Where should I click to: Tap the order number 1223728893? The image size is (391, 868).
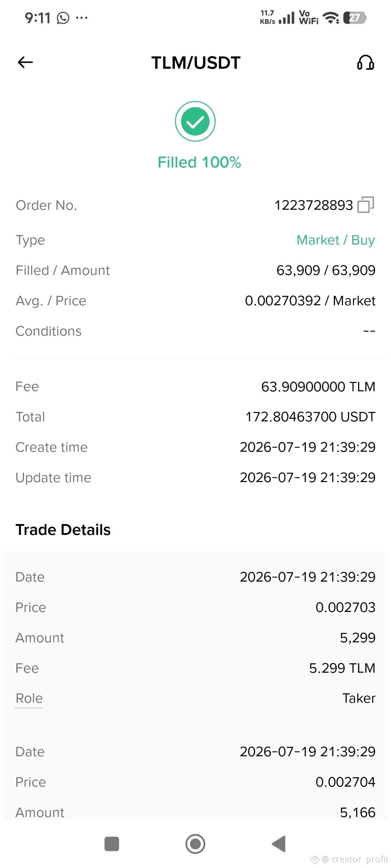(x=314, y=205)
